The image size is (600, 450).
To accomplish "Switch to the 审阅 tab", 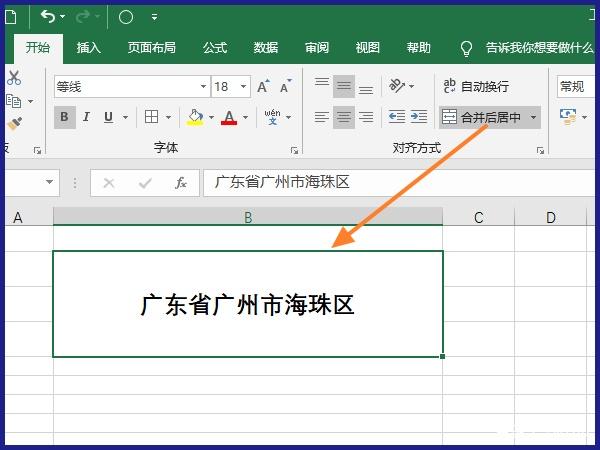I will pos(316,48).
